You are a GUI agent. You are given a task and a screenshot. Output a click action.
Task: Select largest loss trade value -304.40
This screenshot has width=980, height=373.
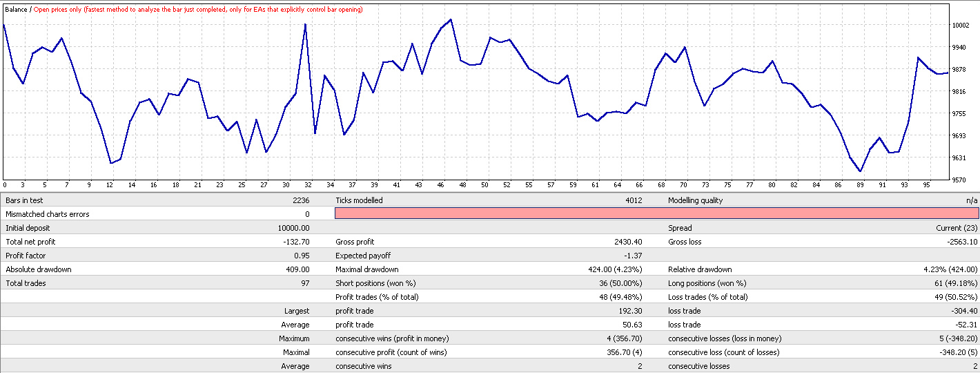(965, 311)
